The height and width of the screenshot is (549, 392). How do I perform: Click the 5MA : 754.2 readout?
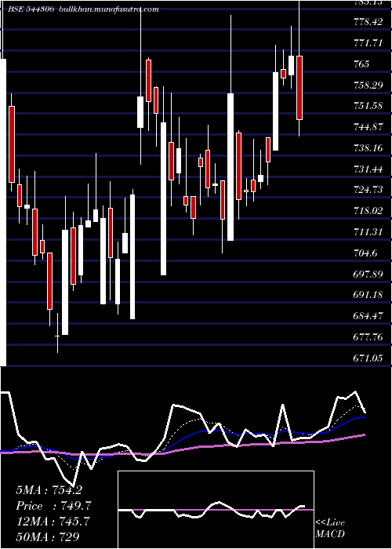(x=49, y=490)
